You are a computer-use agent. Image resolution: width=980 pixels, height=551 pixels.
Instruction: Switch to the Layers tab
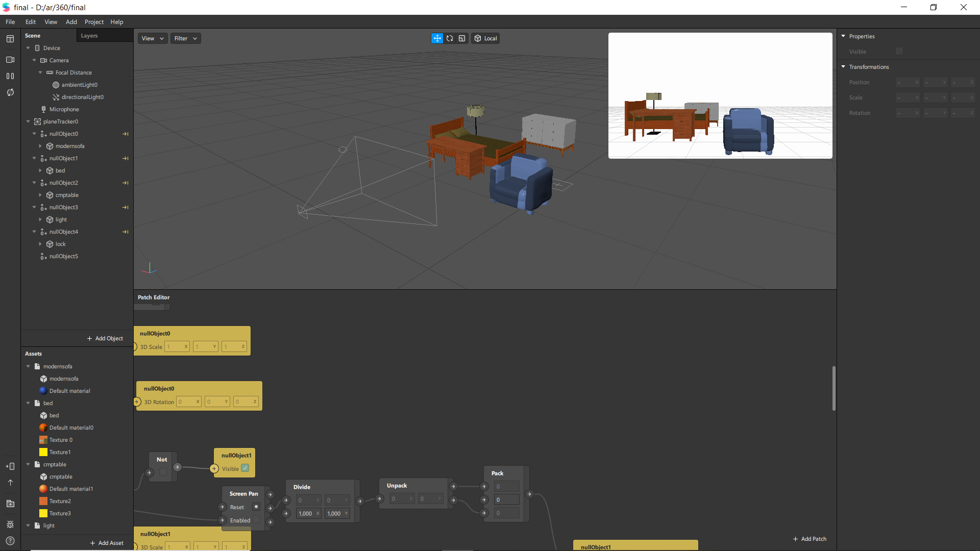point(89,36)
